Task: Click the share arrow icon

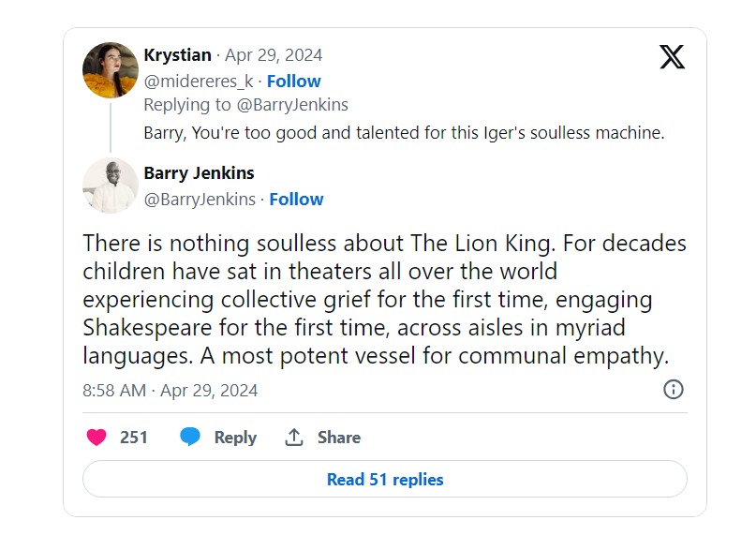Action: click(294, 438)
